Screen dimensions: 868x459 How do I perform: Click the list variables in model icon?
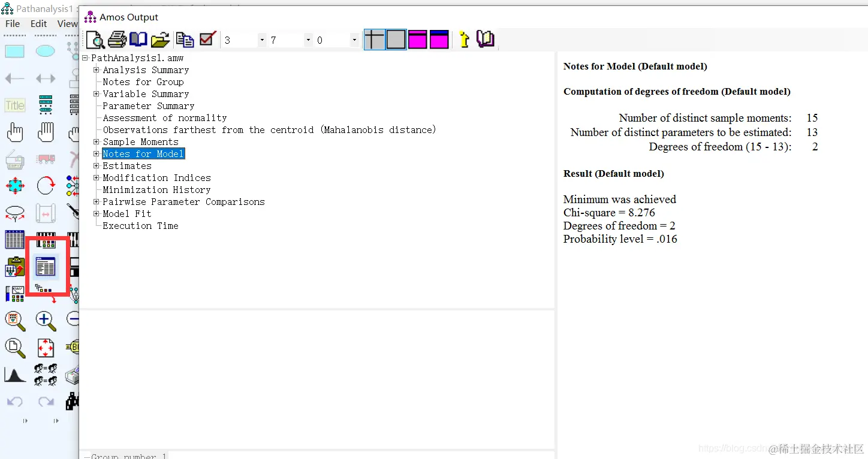[x=46, y=105]
